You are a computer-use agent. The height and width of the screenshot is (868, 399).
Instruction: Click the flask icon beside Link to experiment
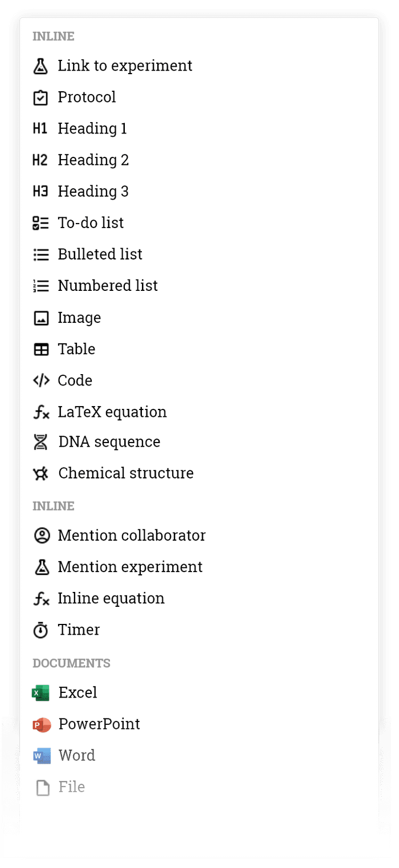40,66
